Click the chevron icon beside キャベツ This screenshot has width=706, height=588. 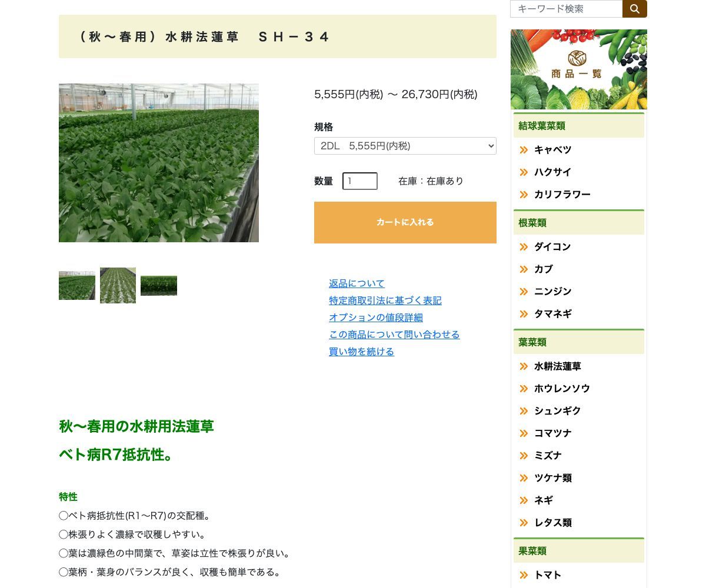[x=524, y=150]
